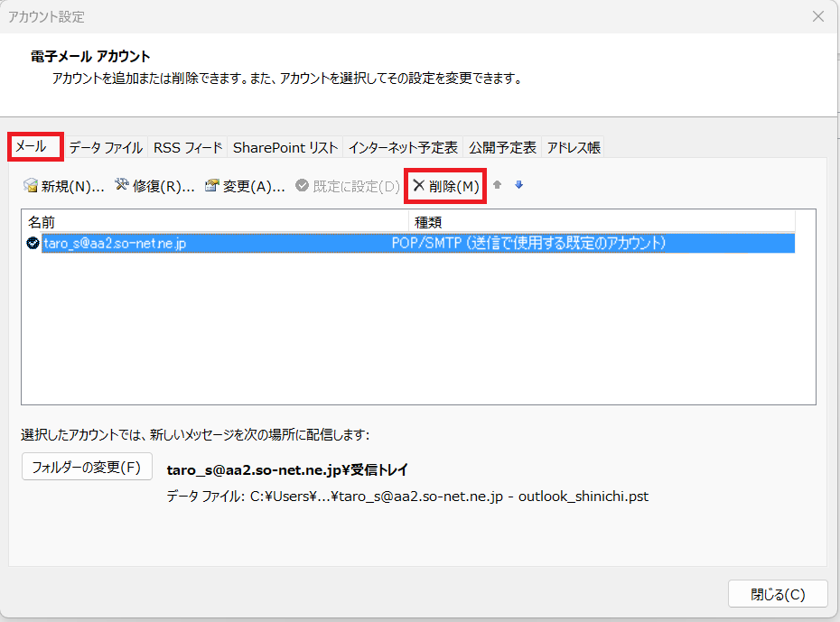Viewport: 840px width, 622px height.
Task: Open the SharePoint リスト tab
Action: 285,147
